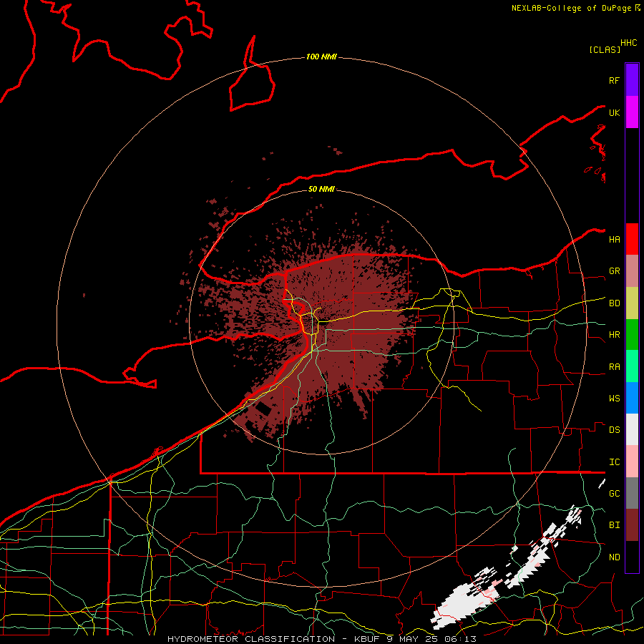Click the IC pink legend swatch
This screenshot has width=644, height=644.
click(x=632, y=462)
